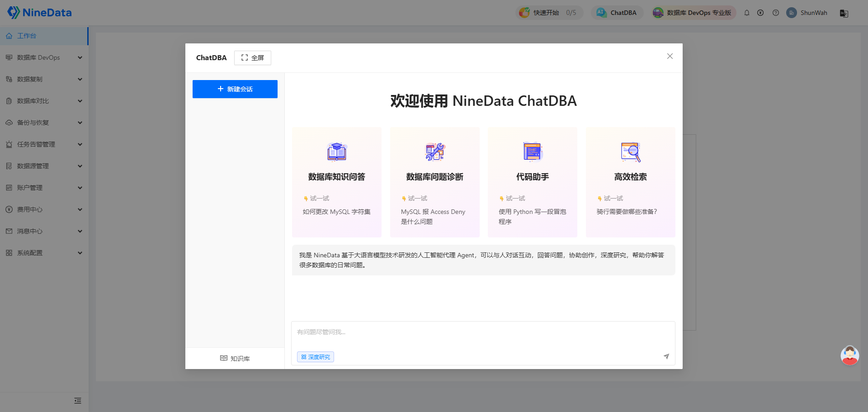Expand the 数据库 DevOps menu

tap(44, 57)
